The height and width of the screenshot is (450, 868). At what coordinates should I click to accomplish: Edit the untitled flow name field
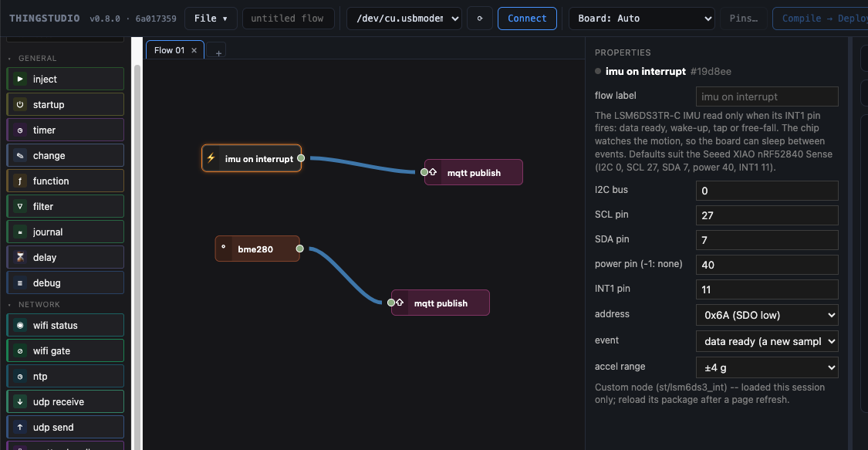tap(288, 19)
